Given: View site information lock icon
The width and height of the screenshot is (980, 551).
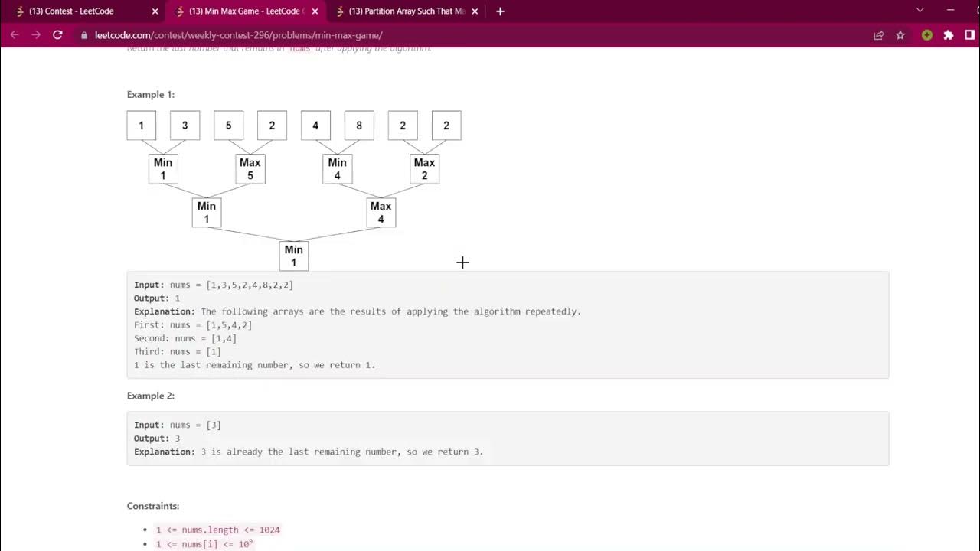Looking at the screenshot, I should pos(84,35).
